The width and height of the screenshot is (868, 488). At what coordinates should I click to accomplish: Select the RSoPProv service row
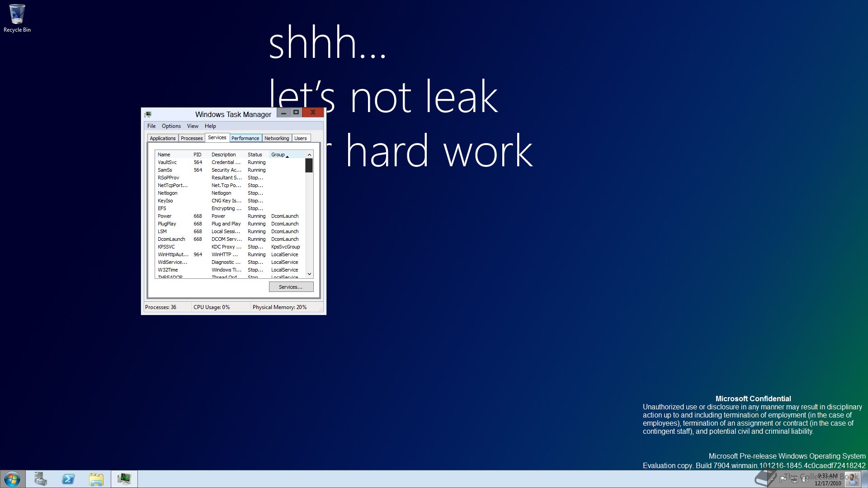pos(230,178)
